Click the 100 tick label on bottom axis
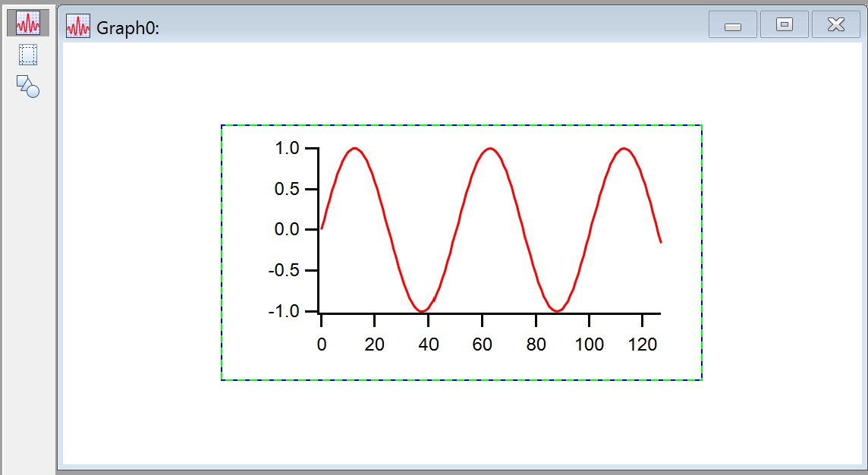The image size is (868, 475). point(590,344)
